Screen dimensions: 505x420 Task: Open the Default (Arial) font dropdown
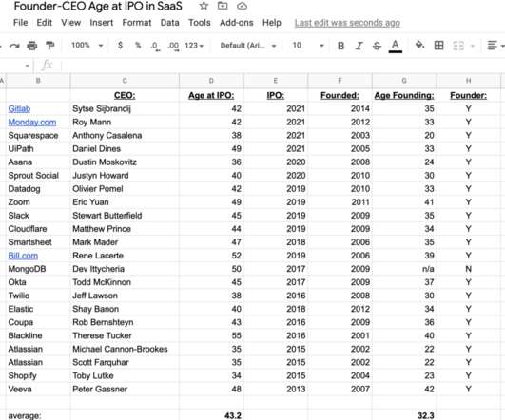point(248,46)
